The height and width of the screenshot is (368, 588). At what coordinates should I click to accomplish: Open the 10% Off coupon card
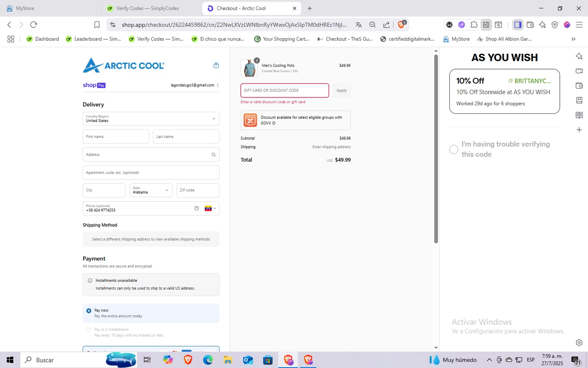click(505, 91)
